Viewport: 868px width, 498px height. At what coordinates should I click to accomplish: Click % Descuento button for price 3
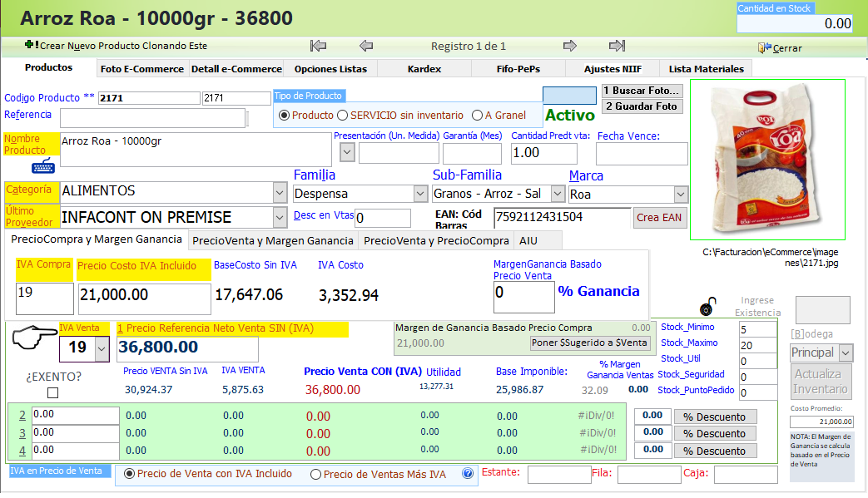pos(715,434)
